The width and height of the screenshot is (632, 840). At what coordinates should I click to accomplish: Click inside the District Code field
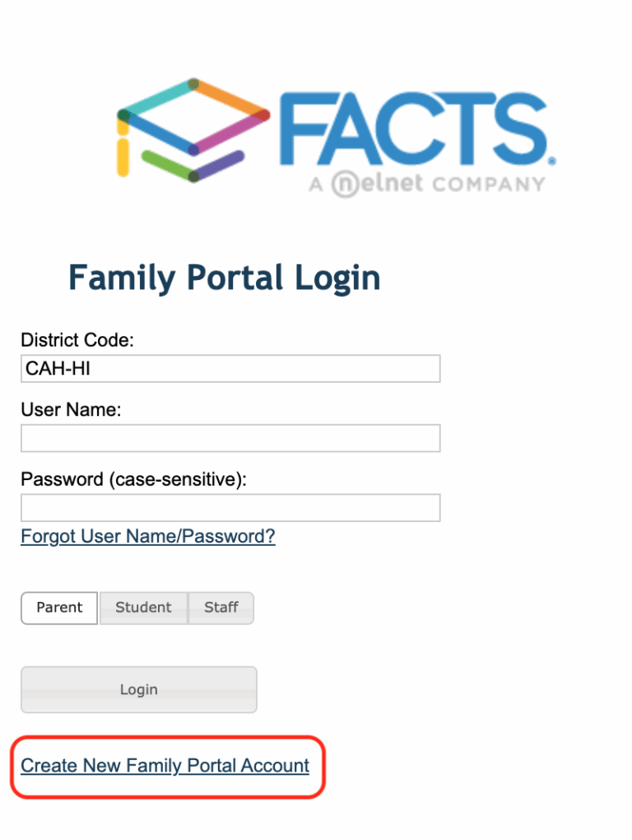[x=230, y=368]
